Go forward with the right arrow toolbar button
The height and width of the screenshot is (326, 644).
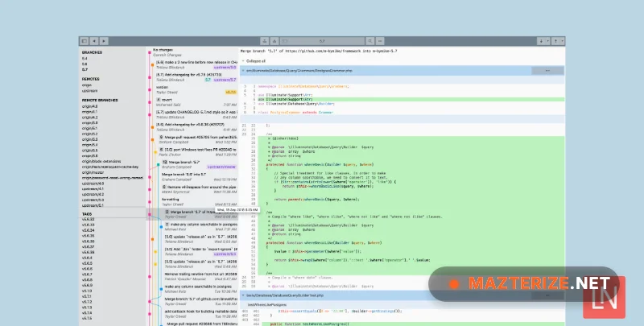click(104, 41)
